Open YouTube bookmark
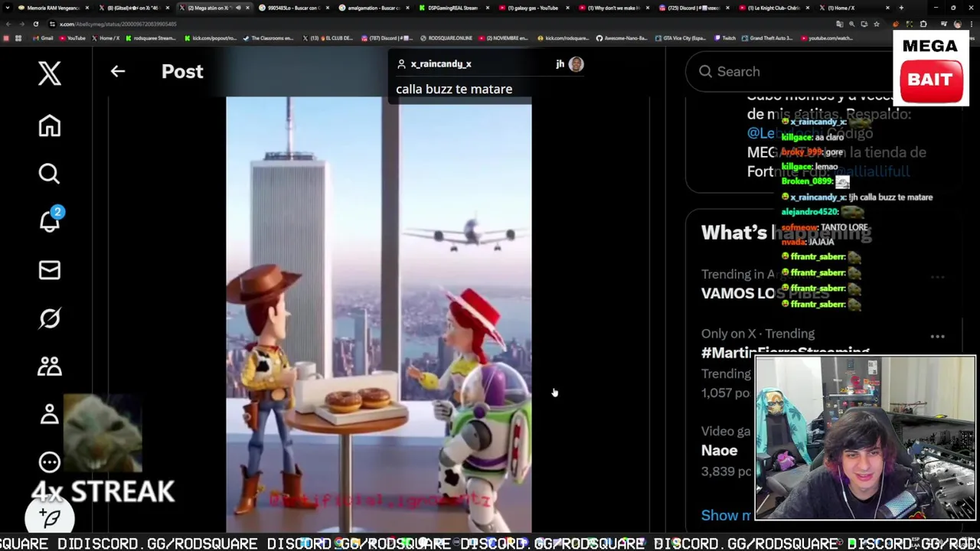The width and height of the screenshot is (980, 551). point(72,37)
